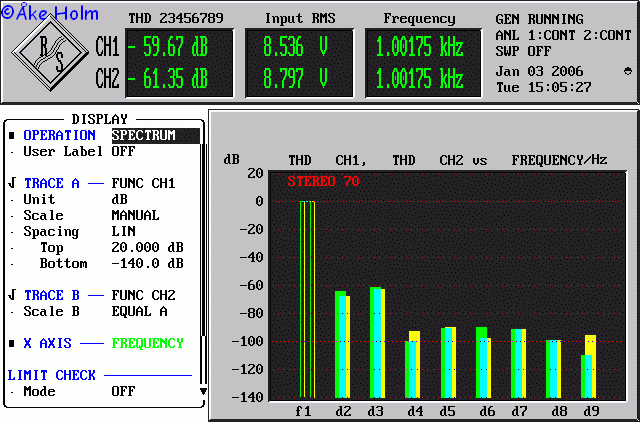Click the Jan 03 2006 date

coord(539,71)
